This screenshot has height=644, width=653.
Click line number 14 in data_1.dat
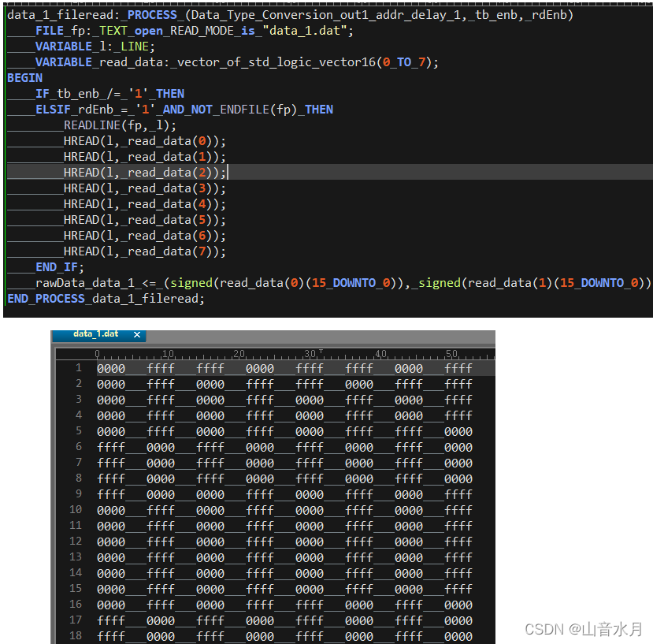[76, 573]
